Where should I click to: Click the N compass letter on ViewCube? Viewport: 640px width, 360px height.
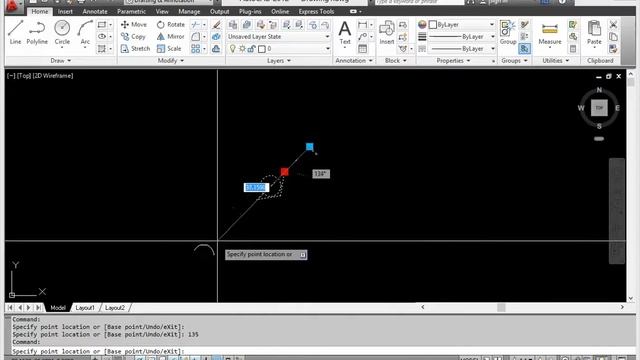tap(599, 90)
